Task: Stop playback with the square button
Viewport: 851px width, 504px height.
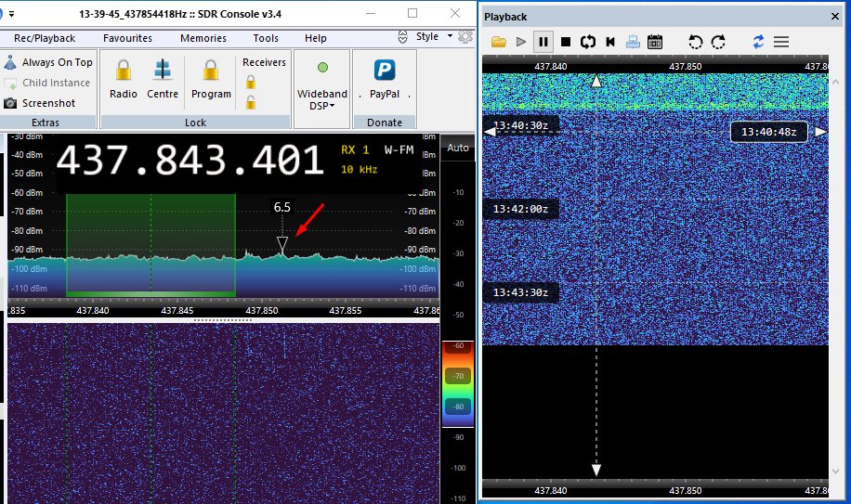Action: (566, 42)
